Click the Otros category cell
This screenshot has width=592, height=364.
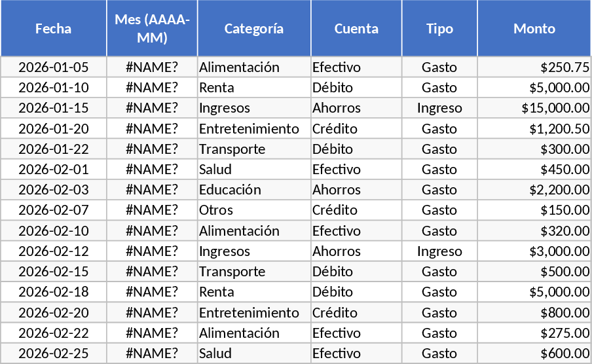(254, 210)
